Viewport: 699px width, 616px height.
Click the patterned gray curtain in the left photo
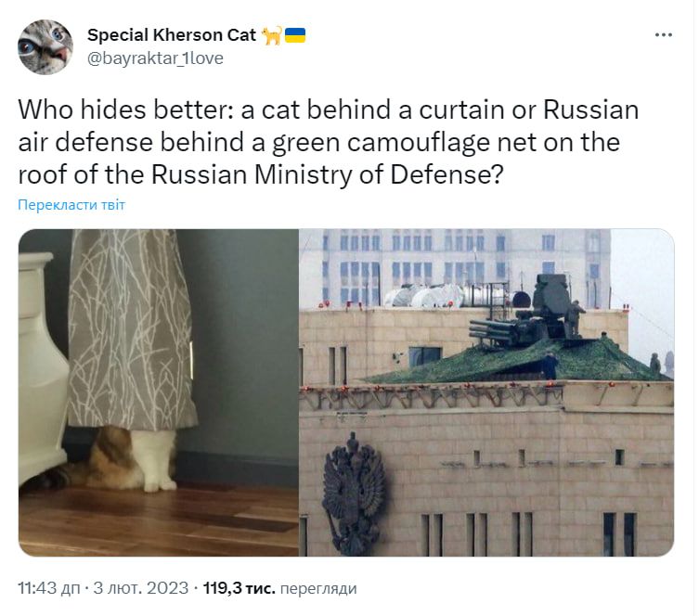tap(132, 329)
